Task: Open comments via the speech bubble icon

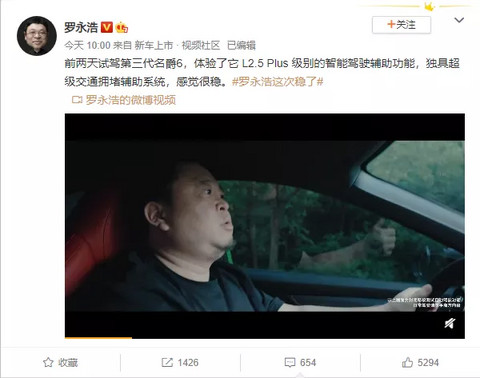Action: (290, 363)
